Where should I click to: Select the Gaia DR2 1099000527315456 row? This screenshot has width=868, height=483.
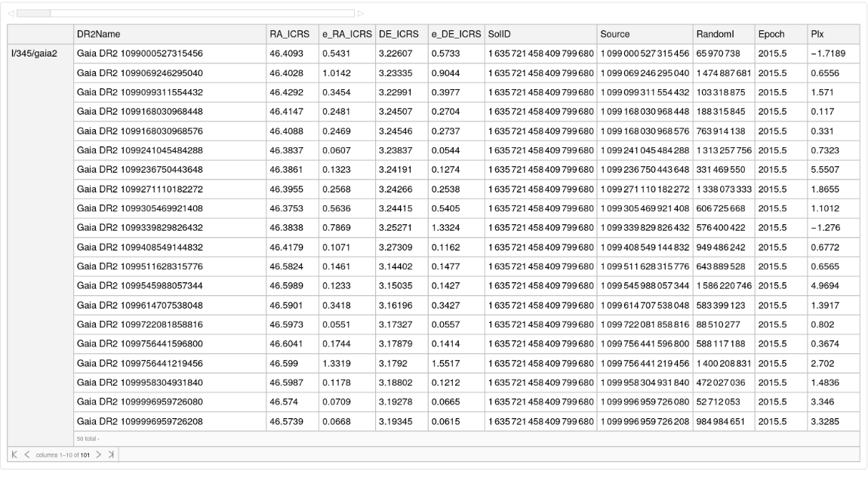138,53
